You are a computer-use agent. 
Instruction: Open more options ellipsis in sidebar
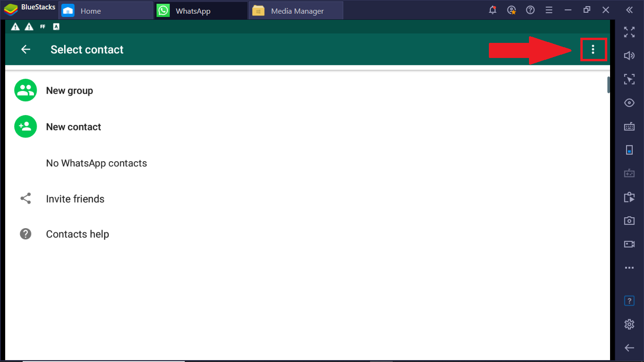click(x=629, y=268)
